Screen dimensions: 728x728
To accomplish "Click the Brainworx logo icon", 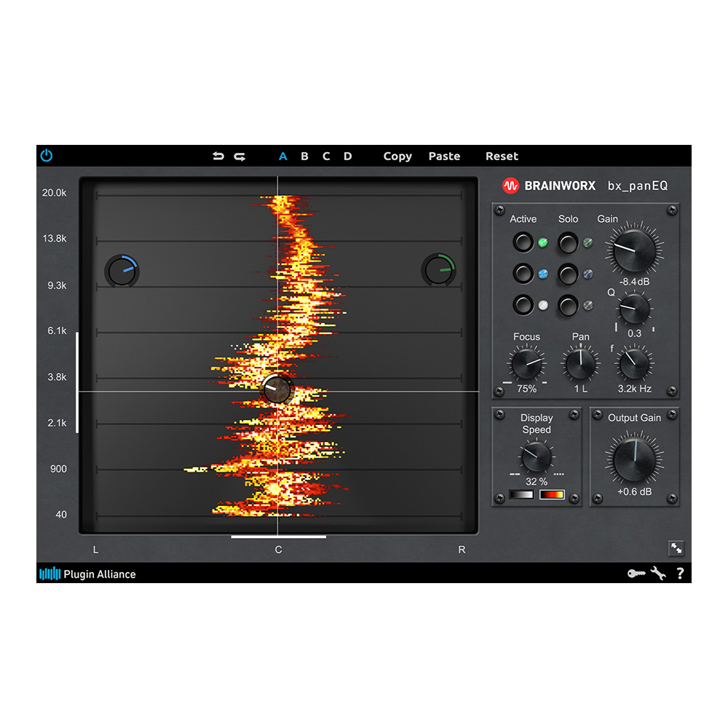I will [511, 186].
